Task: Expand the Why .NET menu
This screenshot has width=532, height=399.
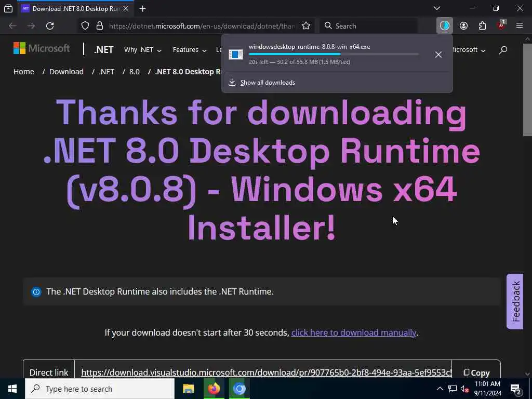Action: click(x=142, y=50)
